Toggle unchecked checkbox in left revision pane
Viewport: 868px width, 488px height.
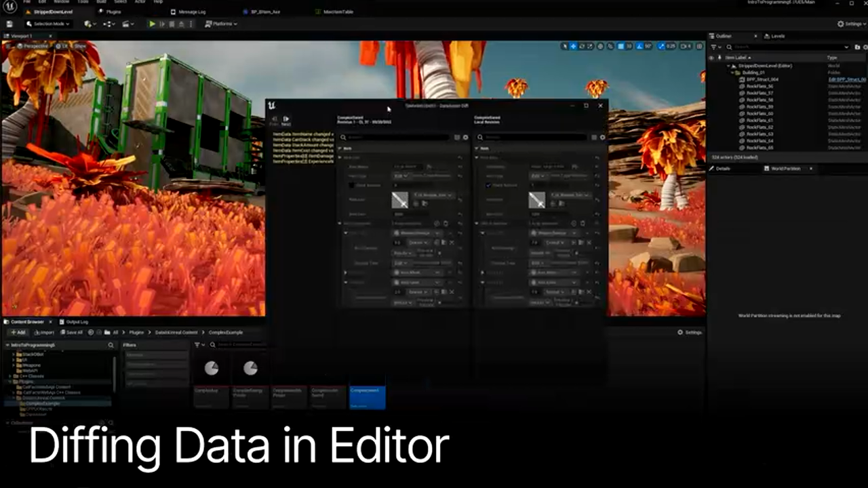(352, 185)
